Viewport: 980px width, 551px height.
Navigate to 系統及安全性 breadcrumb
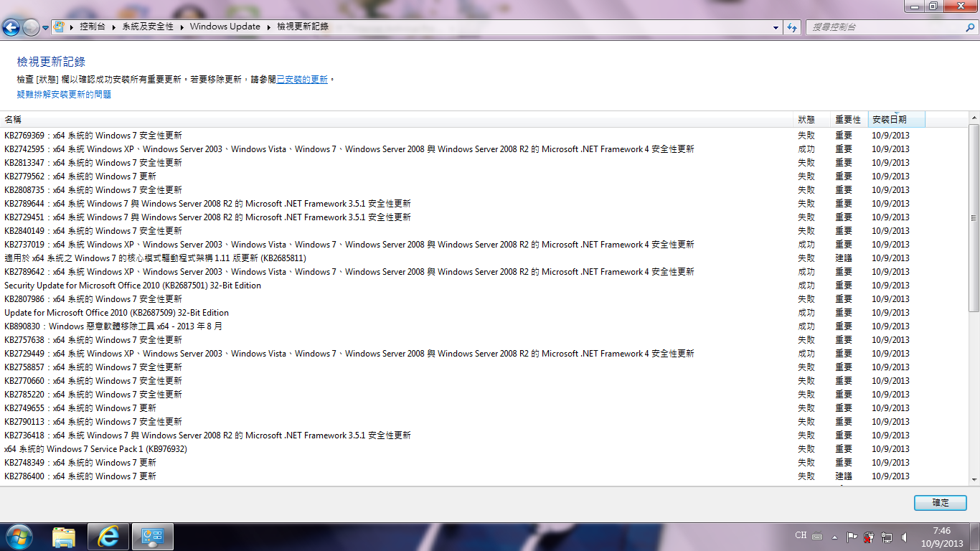click(x=148, y=27)
